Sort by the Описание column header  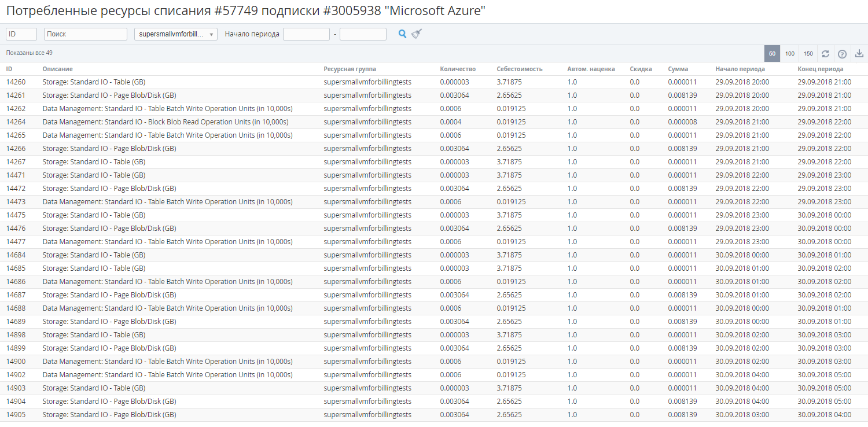point(58,69)
